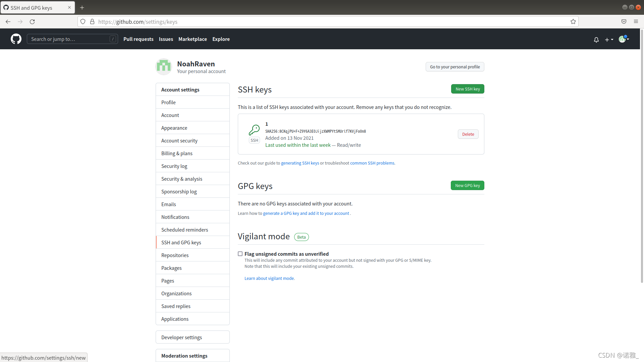Open Pull requests in top navigation
The width and height of the screenshot is (644, 362).
138,39
